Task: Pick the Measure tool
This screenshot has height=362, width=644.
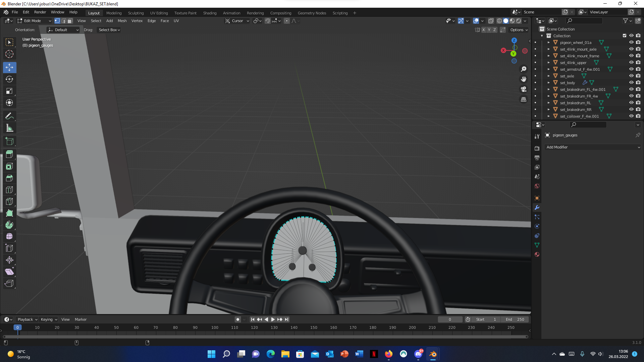Action: (x=9, y=128)
